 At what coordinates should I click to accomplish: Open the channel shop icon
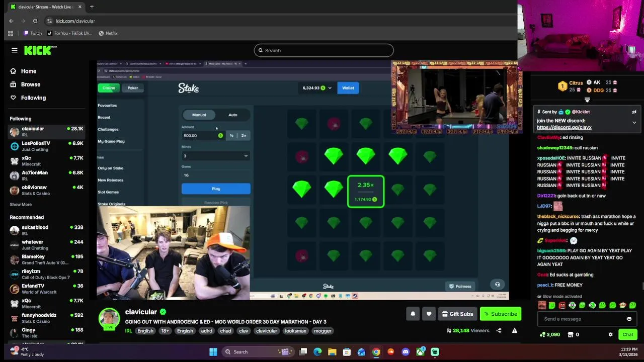[x=570, y=334]
